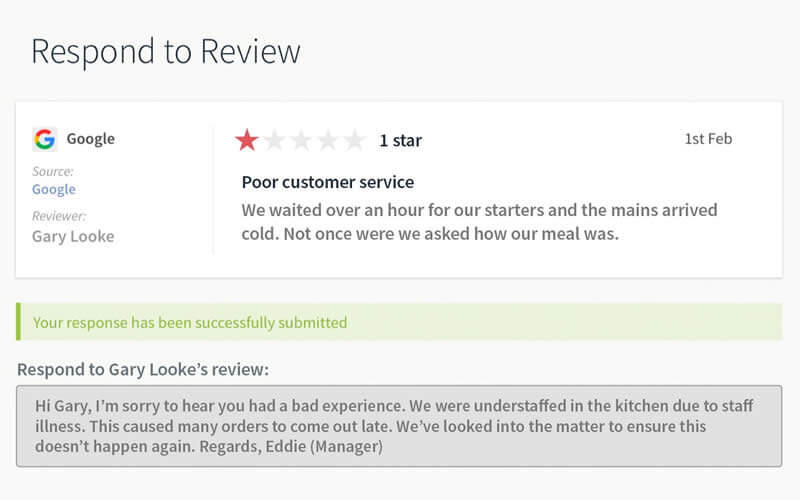
Task: Click the review body text
Action: (x=479, y=222)
